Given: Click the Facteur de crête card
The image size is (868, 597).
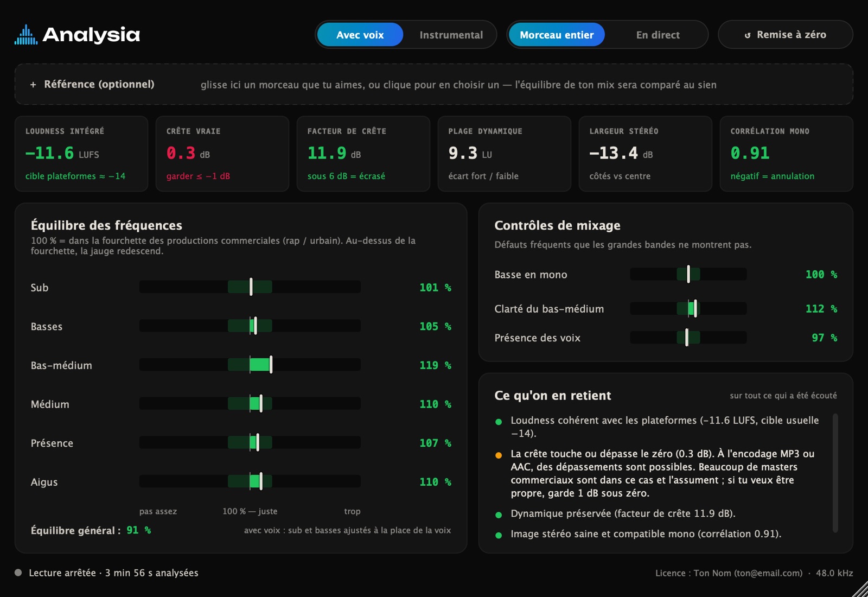Looking at the screenshot, I should (363, 154).
